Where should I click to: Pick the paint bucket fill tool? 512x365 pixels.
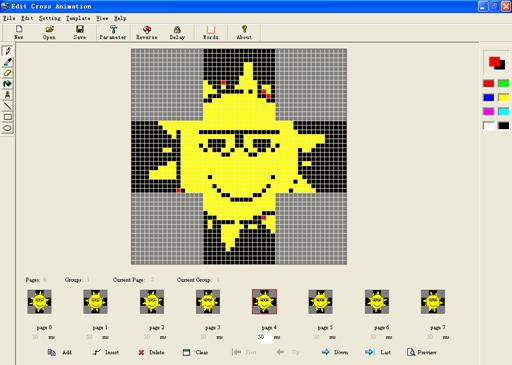pos(7,84)
